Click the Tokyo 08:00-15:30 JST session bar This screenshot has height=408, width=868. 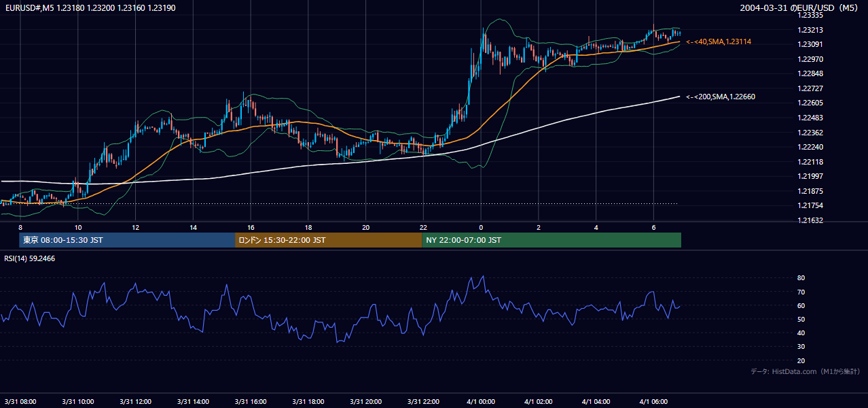click(127, 240)
